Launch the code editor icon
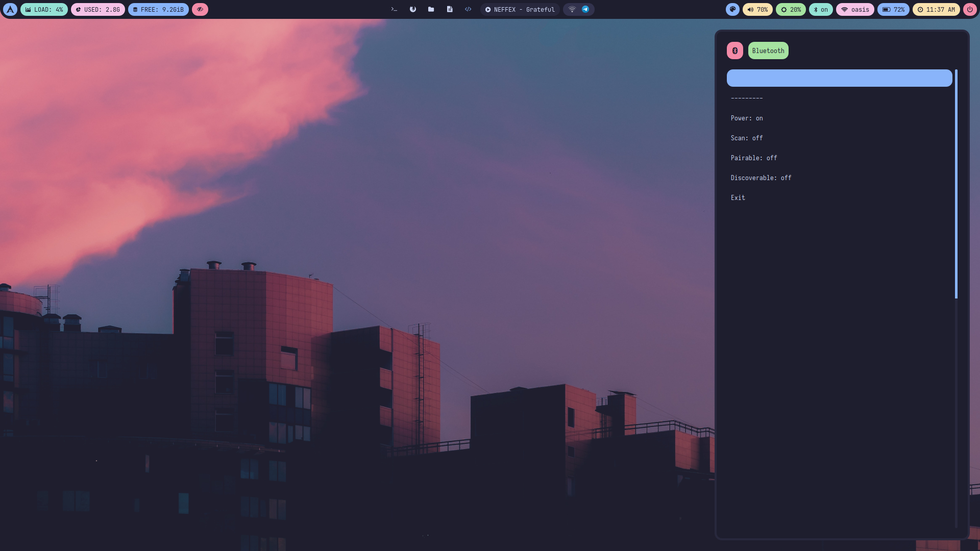Screen dimensions: 980x551 [x=468, y=9]
